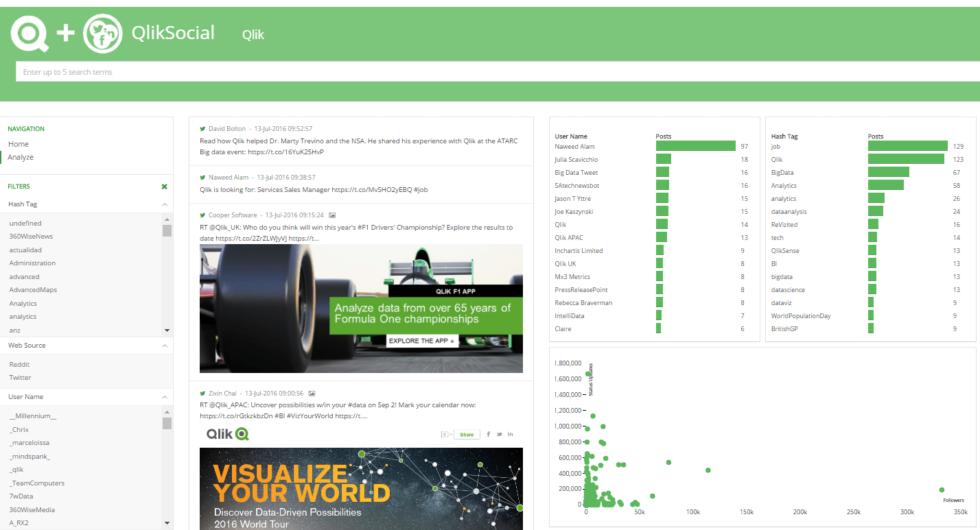Clear all filters with the green X icon
Image resolution: width=980 pixels, height=530 pixels.
pyautogui.click(x=164, y=186)
